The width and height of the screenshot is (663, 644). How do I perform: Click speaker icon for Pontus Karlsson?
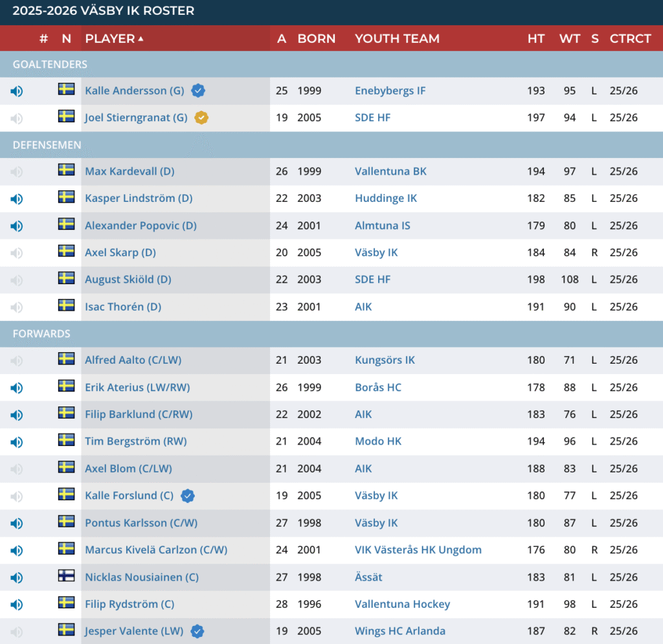click(16, 524)
